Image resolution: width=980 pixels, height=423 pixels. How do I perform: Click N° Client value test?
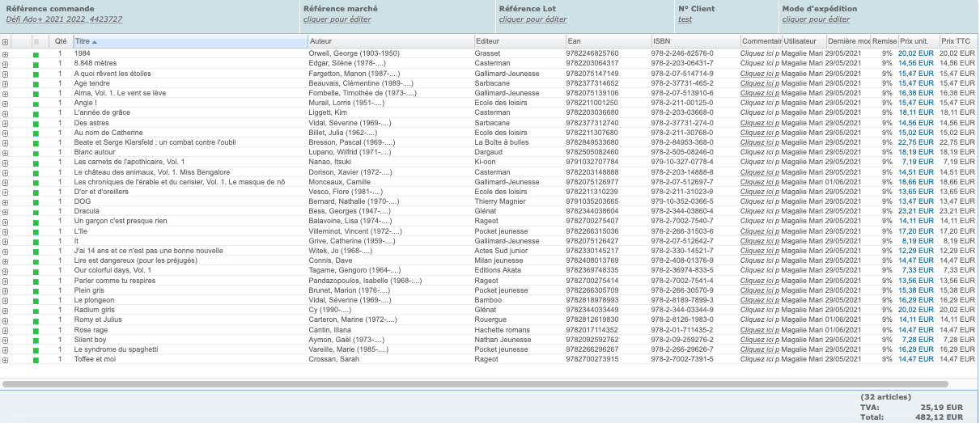[x=685, y=19]
